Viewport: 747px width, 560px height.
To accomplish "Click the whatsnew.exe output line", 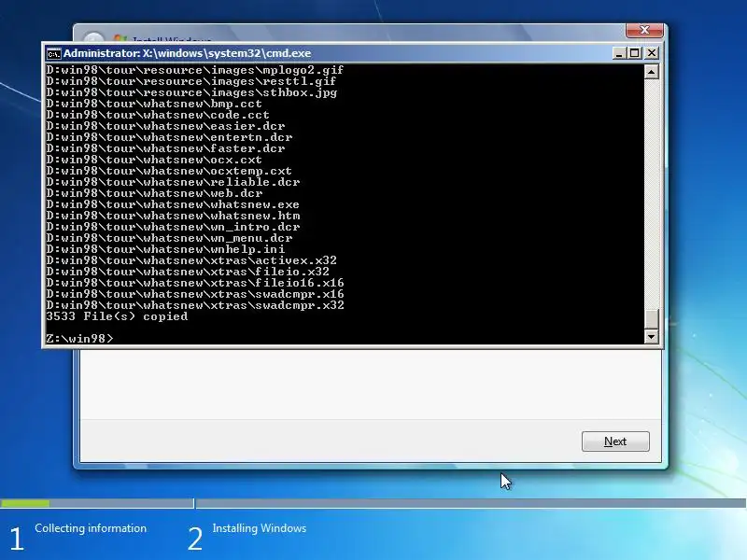I will tap(173, 204).
